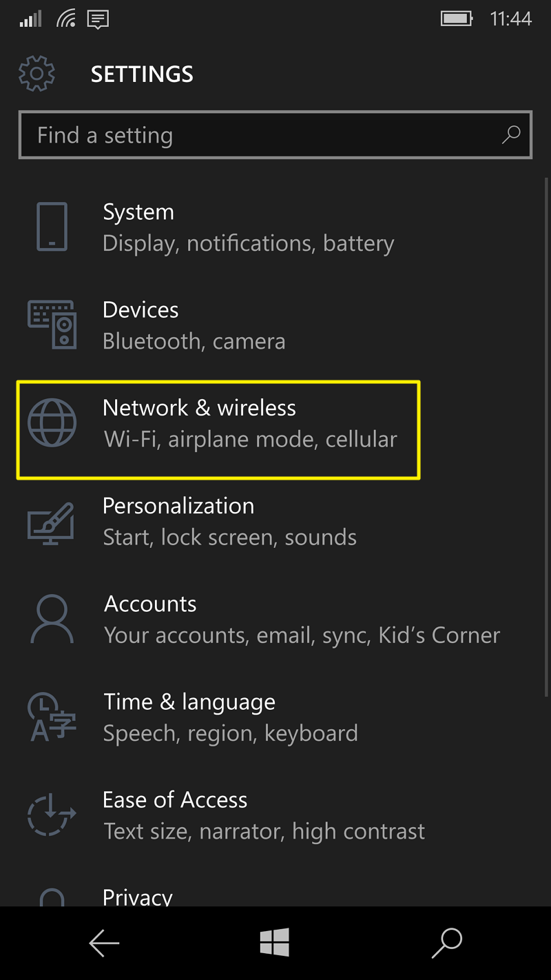The image size is (551, 980).
Task: Tap the battery indicator
Action: (457, 19)
